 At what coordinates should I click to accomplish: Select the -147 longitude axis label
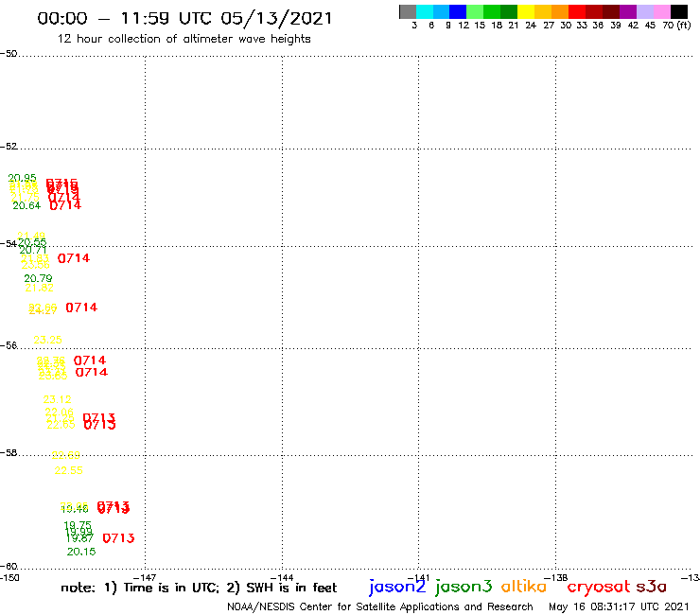coord(145,578)
